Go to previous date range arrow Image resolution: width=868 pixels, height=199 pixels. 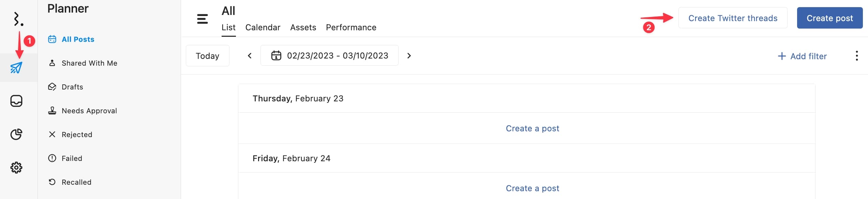tap(250, 56)
